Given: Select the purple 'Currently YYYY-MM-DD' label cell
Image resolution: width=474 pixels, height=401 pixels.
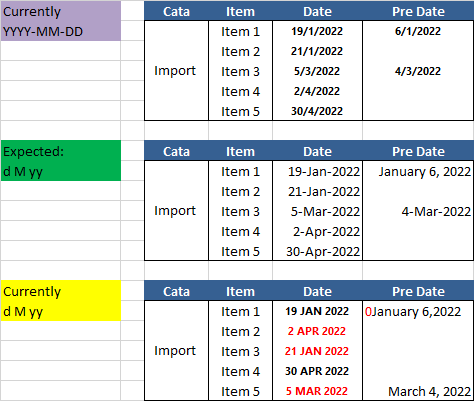Looking at the screenshot, I should (x=61, y=21).
